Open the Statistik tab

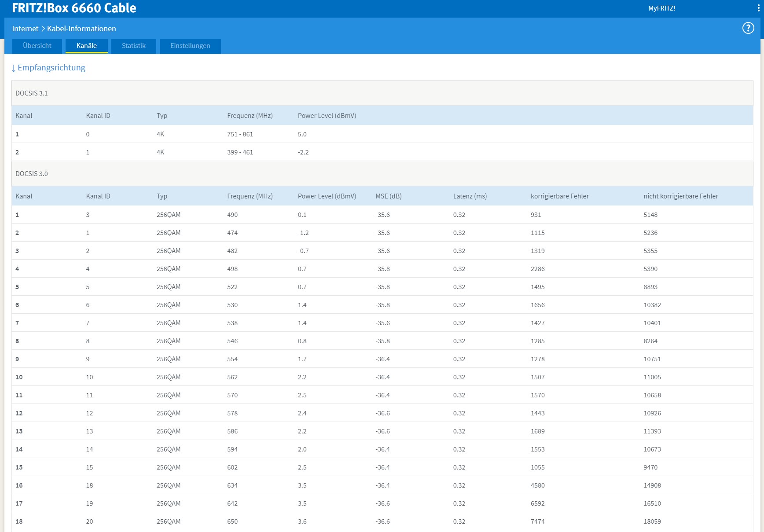(x=134, y=46)
